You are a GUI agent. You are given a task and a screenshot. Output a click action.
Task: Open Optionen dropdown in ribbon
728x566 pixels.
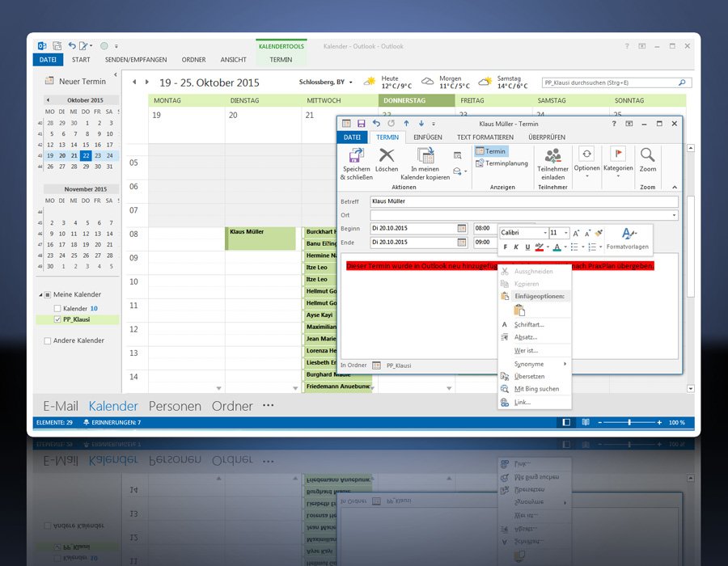587,162
